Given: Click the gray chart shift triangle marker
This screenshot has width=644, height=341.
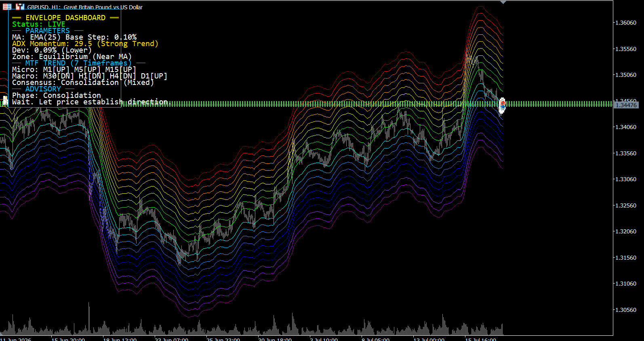Looking at the screenshot, I should point(503,2).
